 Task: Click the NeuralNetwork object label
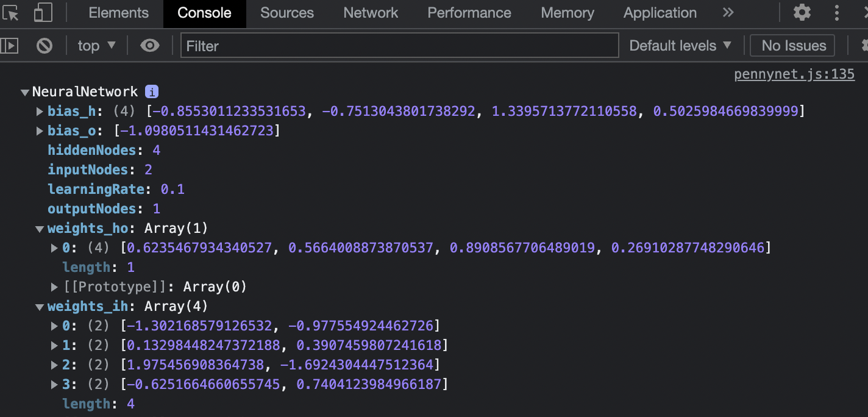[85, 91]
